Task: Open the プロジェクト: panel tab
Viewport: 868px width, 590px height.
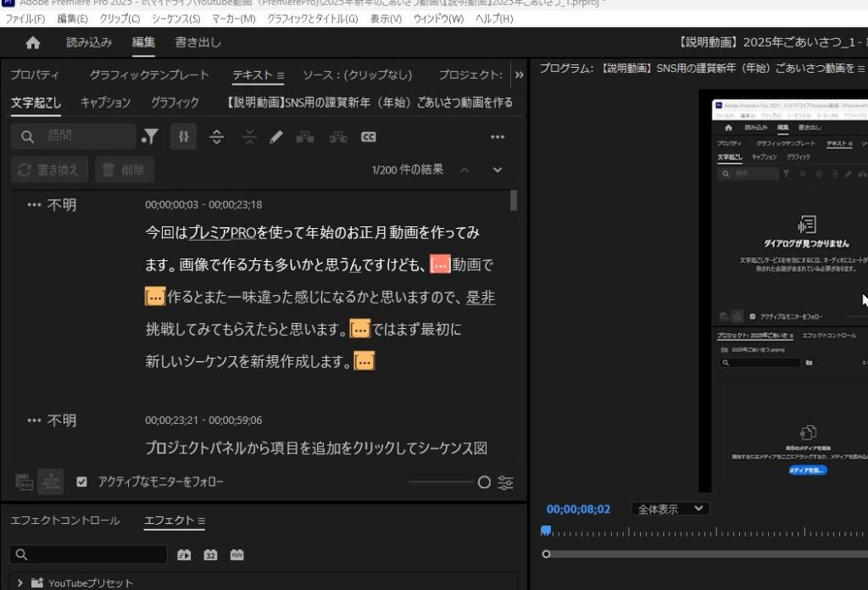Action: click(x=470, y=75)
